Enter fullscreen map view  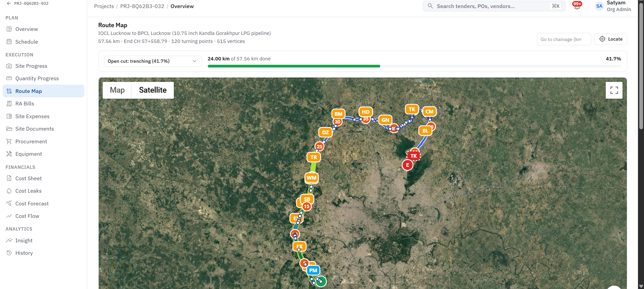tap(614, 90)
